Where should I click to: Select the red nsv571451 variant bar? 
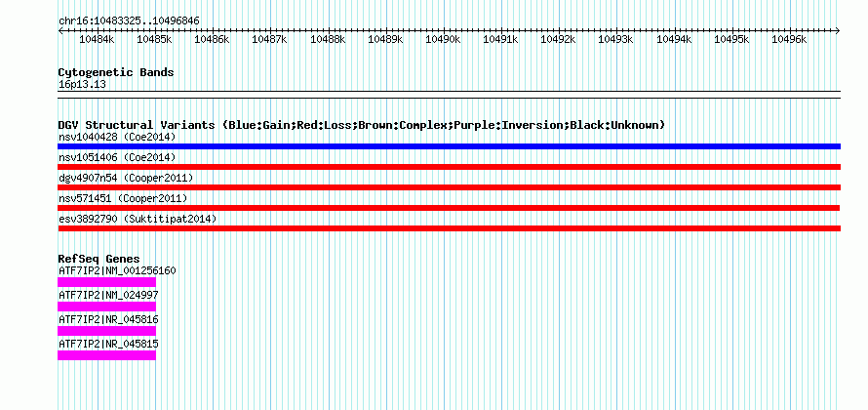point(449,208)
